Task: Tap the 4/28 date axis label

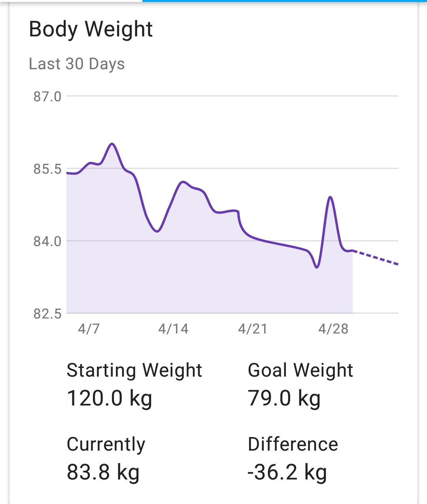Action: coord(333,329)
